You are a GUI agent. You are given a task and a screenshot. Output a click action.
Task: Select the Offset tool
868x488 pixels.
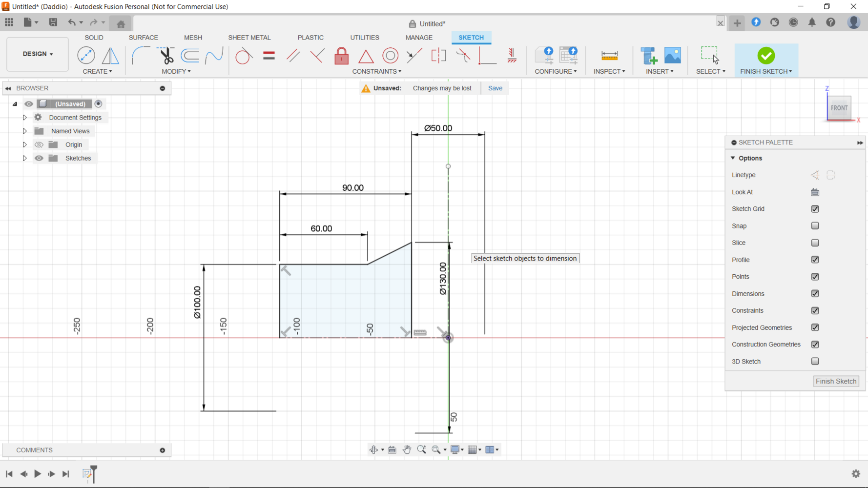point(190,55)
